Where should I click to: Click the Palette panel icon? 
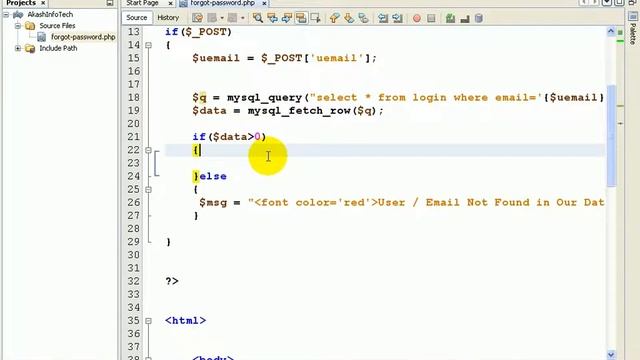[633, 16]
